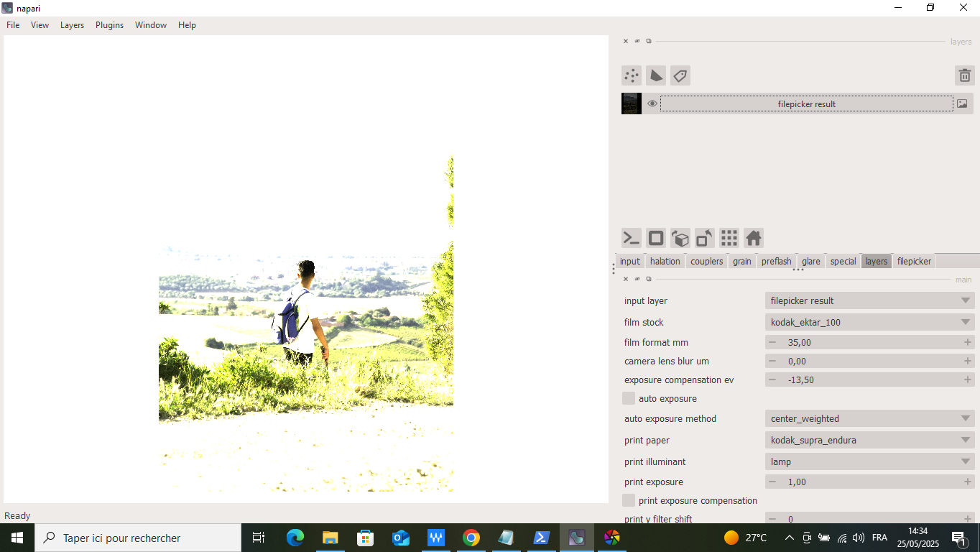
Task: Increase the exposure compensation ev value
Action: point(968,379)
